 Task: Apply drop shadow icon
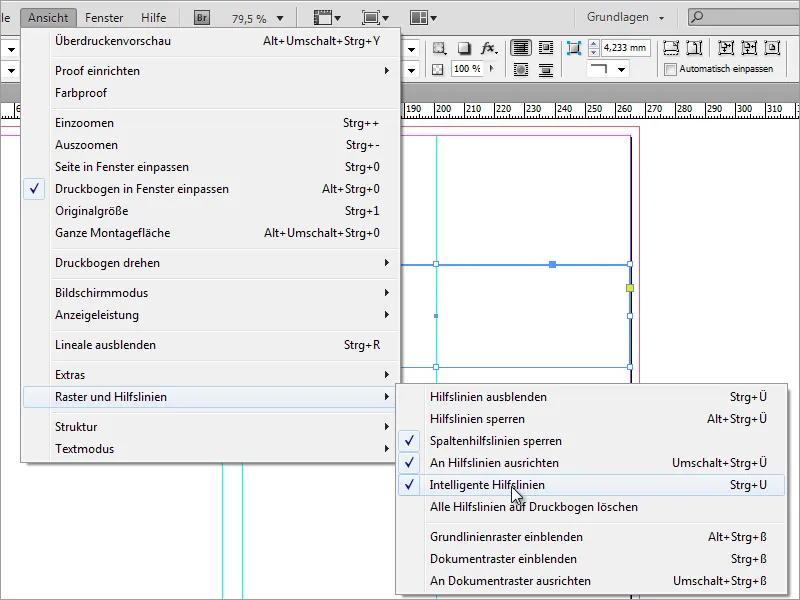464,48
